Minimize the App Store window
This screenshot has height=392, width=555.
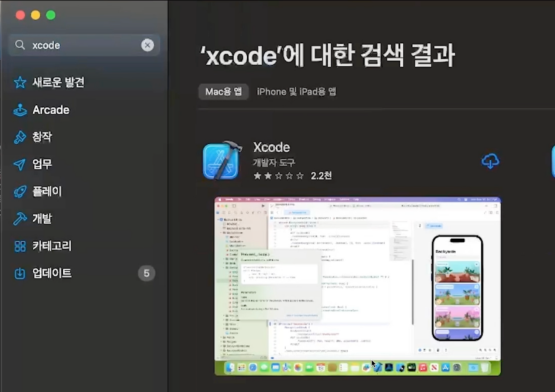coord(36,15)
